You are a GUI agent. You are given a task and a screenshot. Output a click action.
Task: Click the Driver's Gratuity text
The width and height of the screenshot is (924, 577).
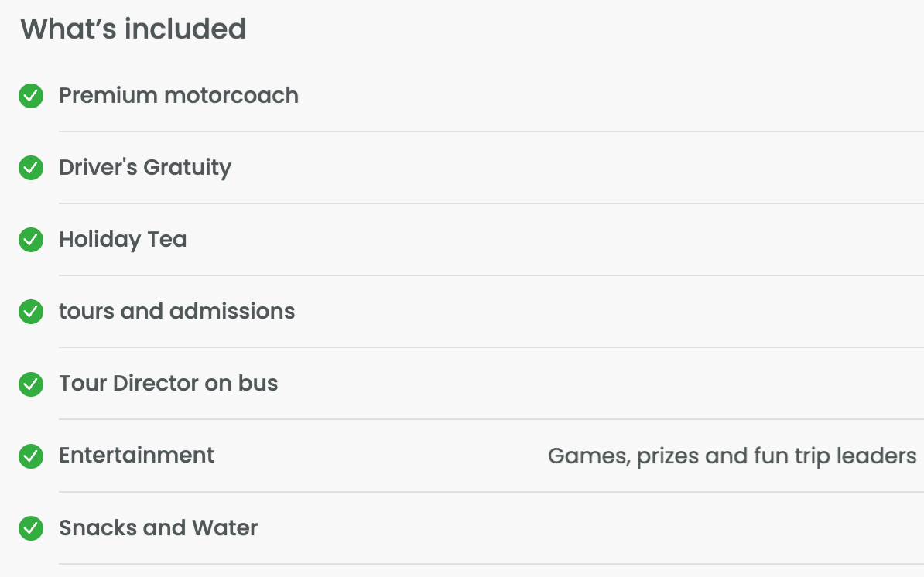click(x=145, y=168)
